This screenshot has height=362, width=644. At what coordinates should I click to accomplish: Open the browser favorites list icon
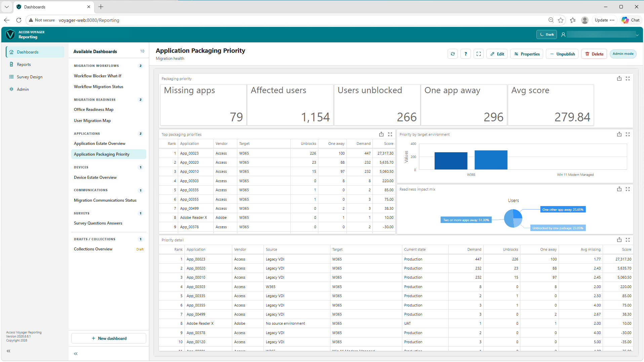coord(573,20)
